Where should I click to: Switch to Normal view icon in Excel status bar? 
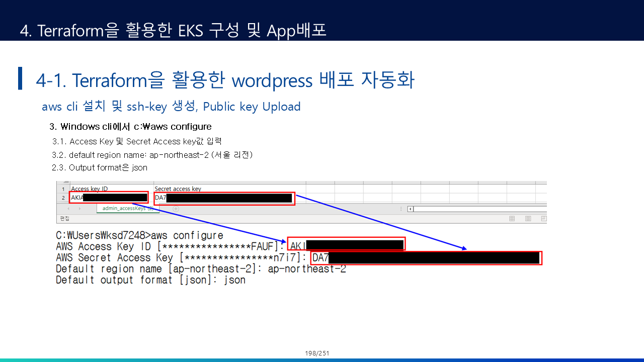tap(512, 219)
